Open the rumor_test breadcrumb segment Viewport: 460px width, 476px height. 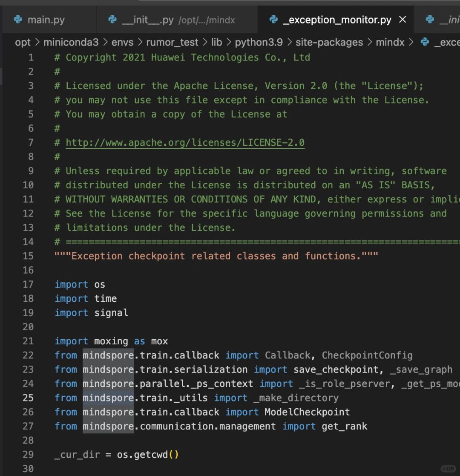pyautogui.click(x=172, y=42)
